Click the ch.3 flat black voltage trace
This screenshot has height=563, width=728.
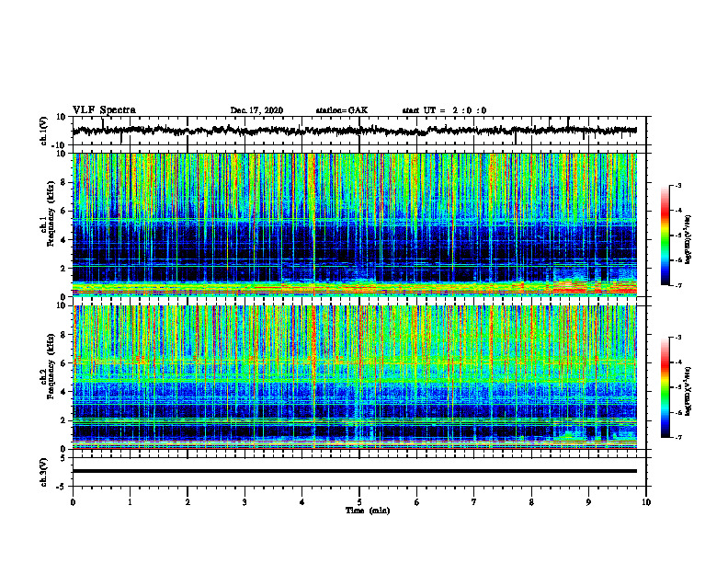click(x=355, y=471)
